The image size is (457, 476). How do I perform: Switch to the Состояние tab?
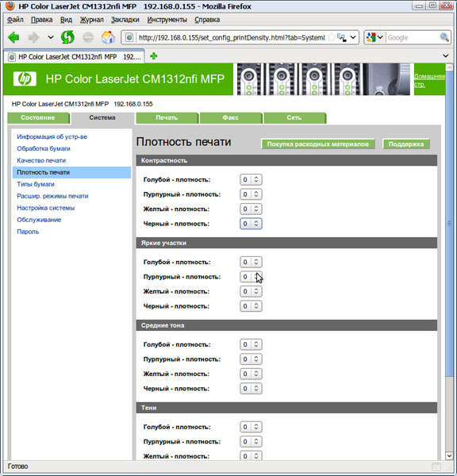(x=38, y=117)
